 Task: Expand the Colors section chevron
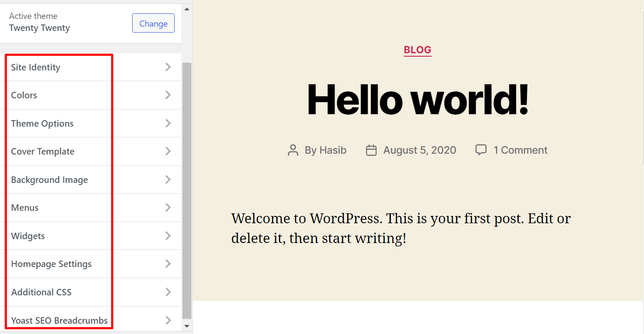[168, 95]
